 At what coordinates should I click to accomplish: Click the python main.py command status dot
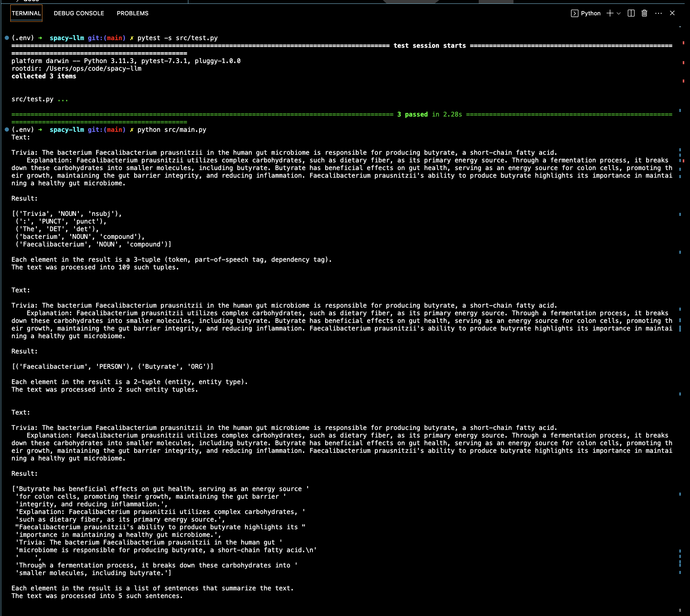pyautogui.click(x=7, y=130)
